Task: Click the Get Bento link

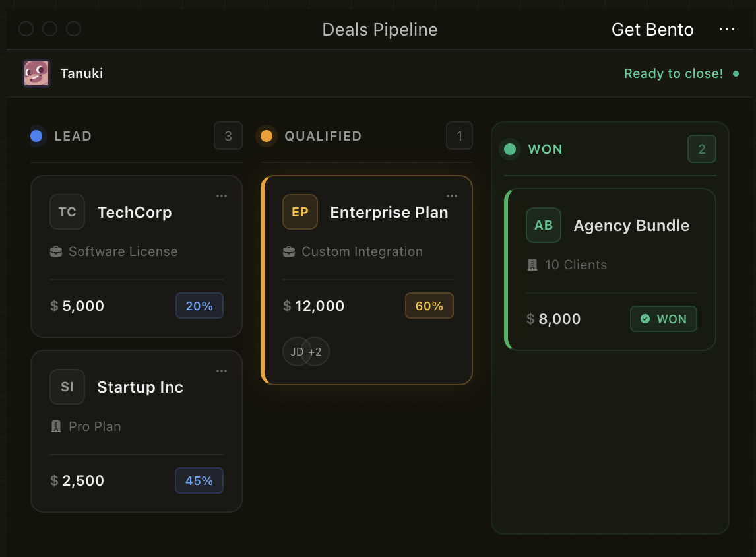Action: 652,30
